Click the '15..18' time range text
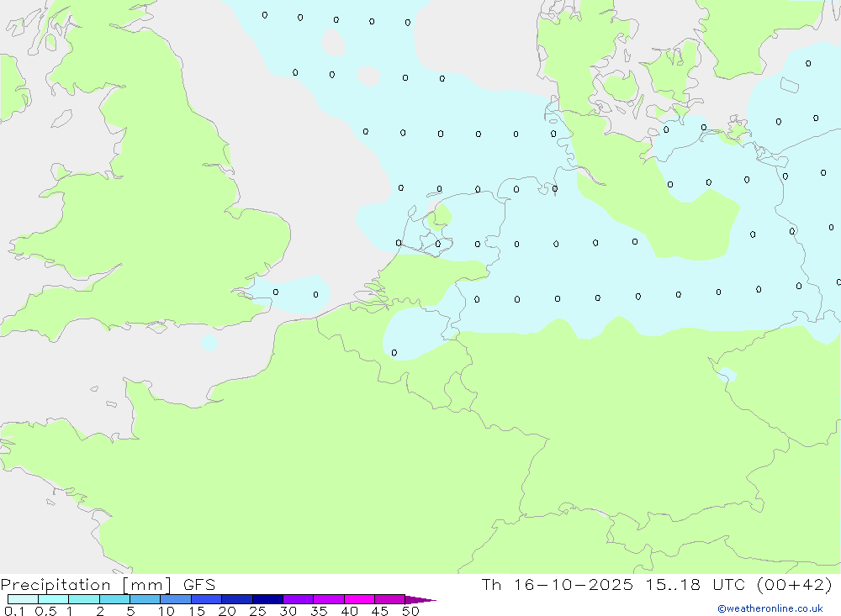 pos(673,584)
